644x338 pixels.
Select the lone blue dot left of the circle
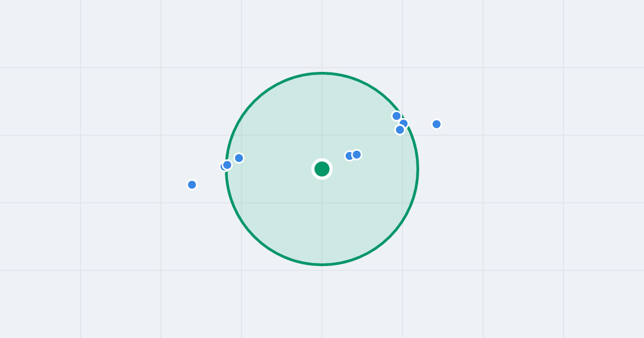pyautogui.click(x=192, y=185)
